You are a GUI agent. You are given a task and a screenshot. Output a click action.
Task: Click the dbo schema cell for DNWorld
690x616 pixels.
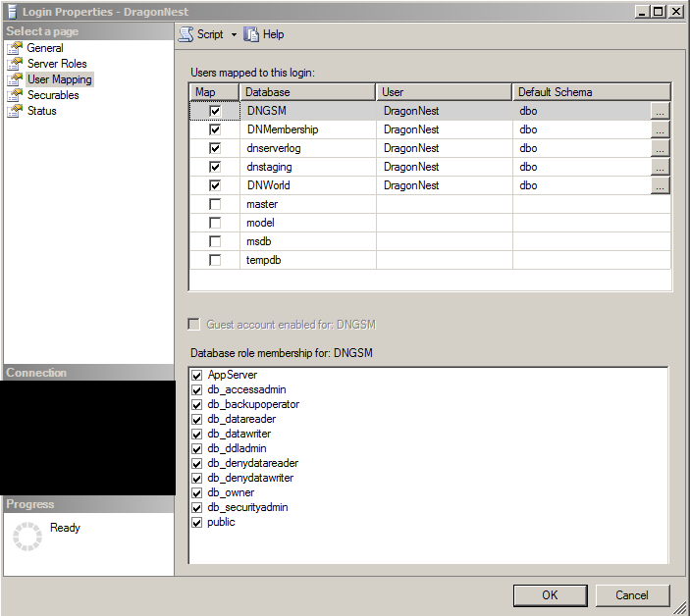(x=582, y=185)
